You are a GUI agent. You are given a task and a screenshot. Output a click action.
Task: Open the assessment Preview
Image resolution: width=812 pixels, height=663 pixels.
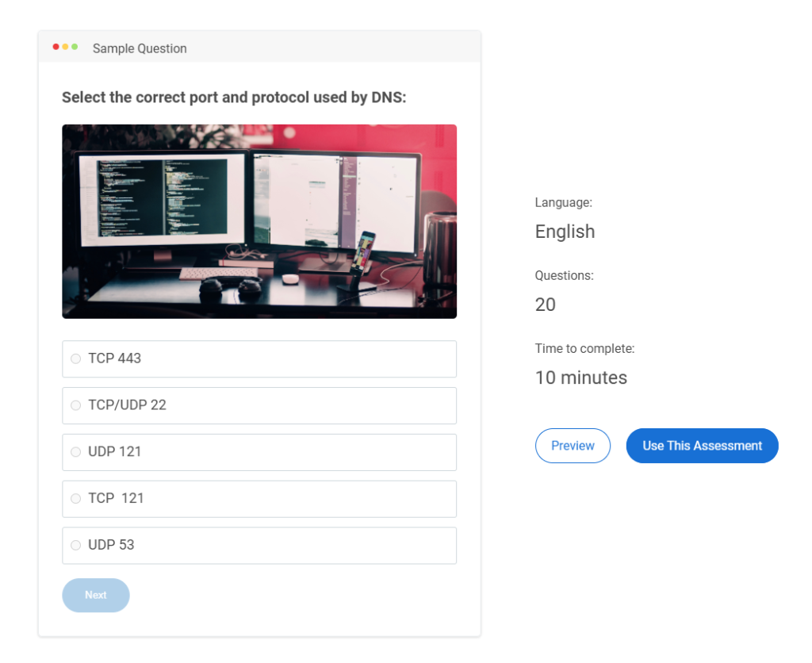(573, 446)
